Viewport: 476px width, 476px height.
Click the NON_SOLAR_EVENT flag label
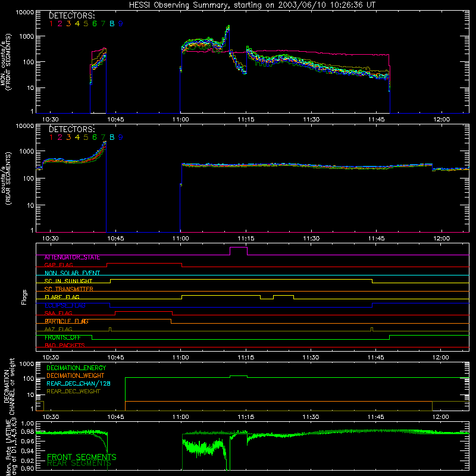pyautogui.click(x=72, y=273)
